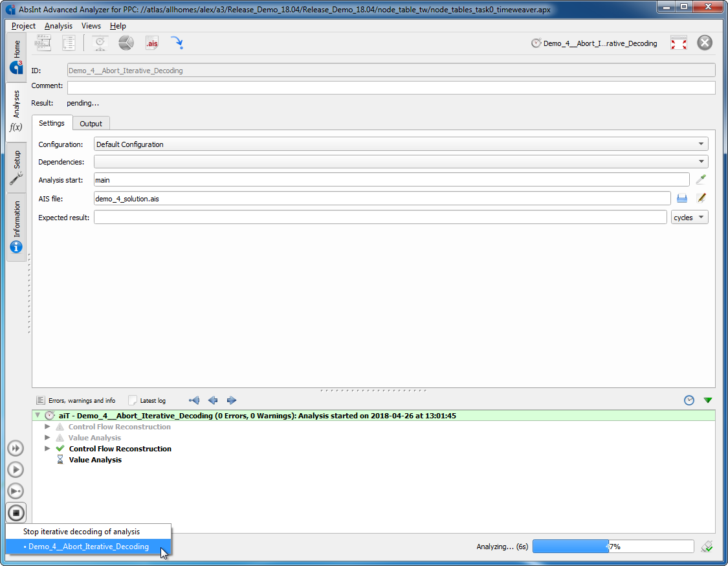Open the .ais file toolbar icon
This screenshot has width=728, height=566.
[152, 43]
